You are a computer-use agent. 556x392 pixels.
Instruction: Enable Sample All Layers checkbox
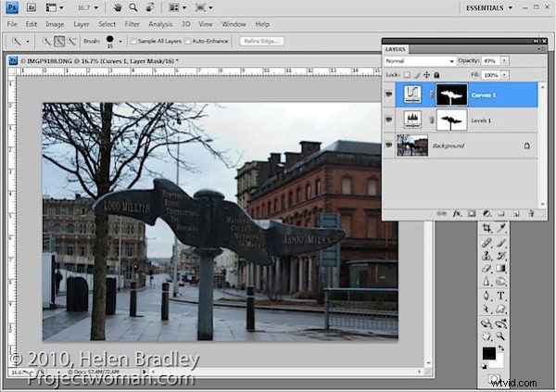pos(133,41)
